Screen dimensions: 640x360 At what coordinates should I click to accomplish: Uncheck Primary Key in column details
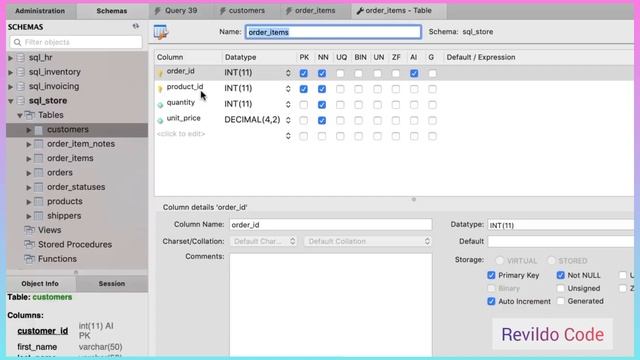point(491,276)
